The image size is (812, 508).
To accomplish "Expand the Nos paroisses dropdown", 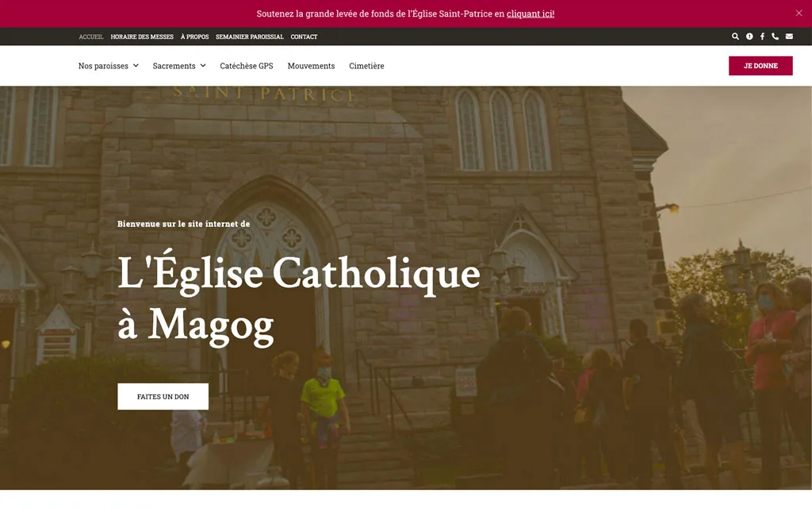I will (108, 66).
